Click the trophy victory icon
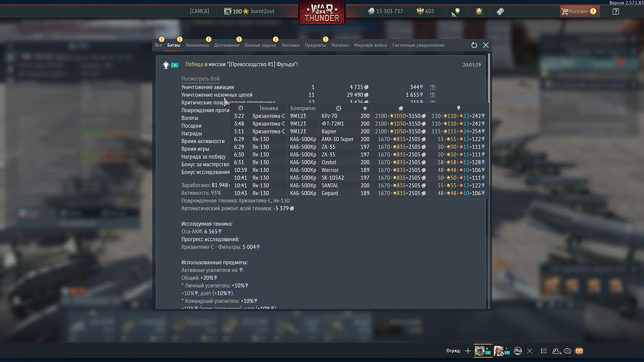This screenshot has height=362, width=644. [166, 65]
